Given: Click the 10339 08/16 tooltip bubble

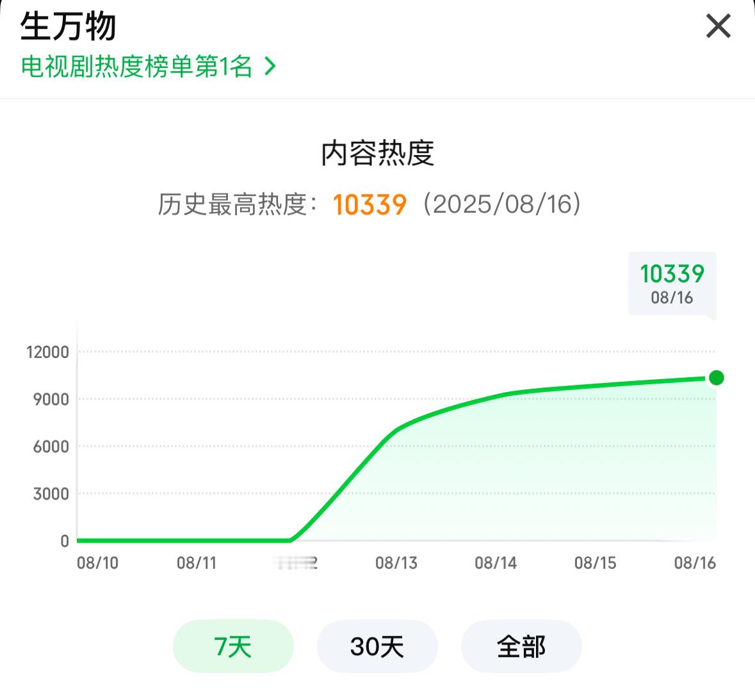Looking at the screenshot, I should pos(672,284).
